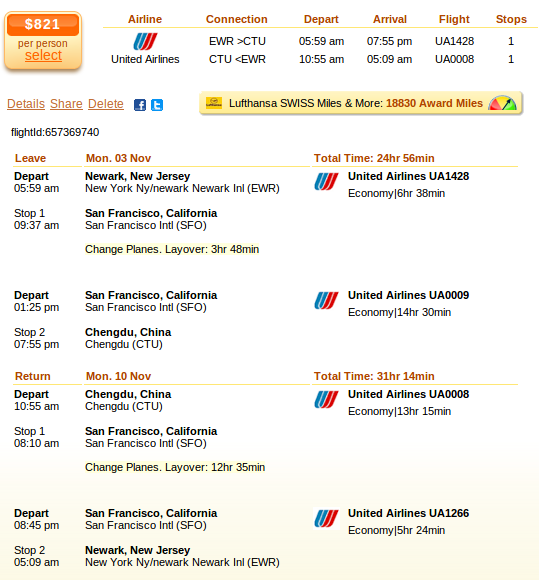Click United logo beside flight UA0009

[x=326, y=300]
